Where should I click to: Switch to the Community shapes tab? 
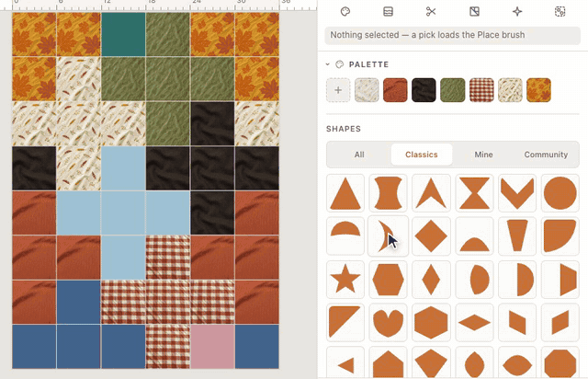pyautogui.click(x=546, y=155)
